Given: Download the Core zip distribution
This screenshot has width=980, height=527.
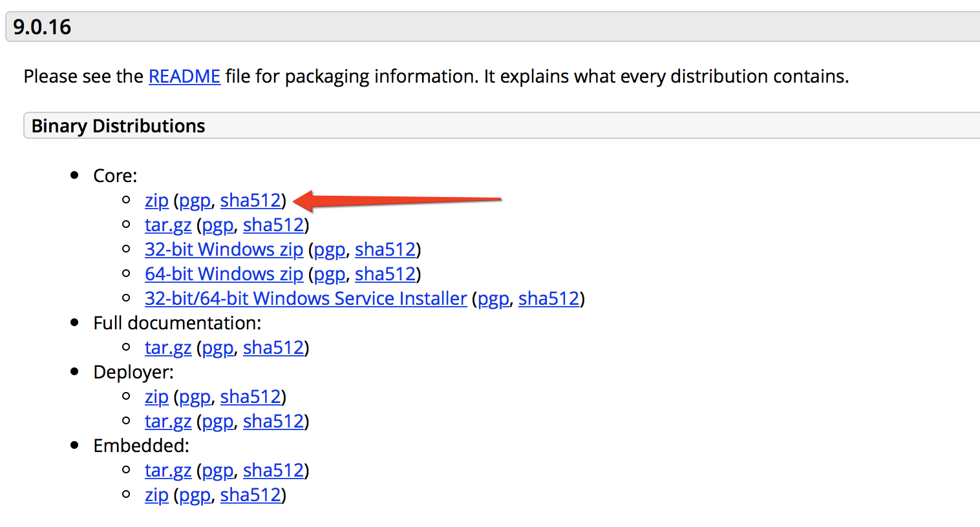Looking at the screenshot, I should 156,201.
